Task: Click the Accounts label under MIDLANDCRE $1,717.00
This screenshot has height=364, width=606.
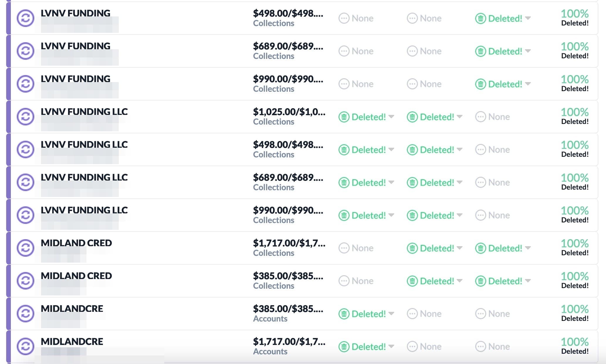Action: click(x=270, y=352)
